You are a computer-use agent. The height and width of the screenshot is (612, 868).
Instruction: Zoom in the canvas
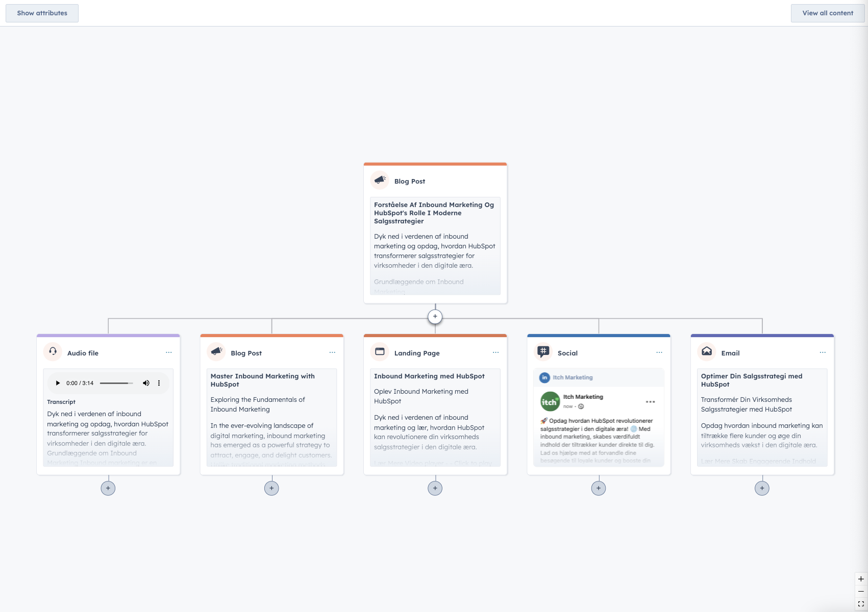point(861,579)
